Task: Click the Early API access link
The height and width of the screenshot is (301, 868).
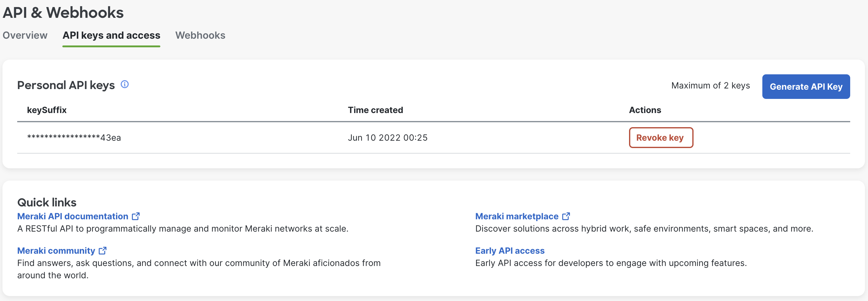Action: [510, 251]
